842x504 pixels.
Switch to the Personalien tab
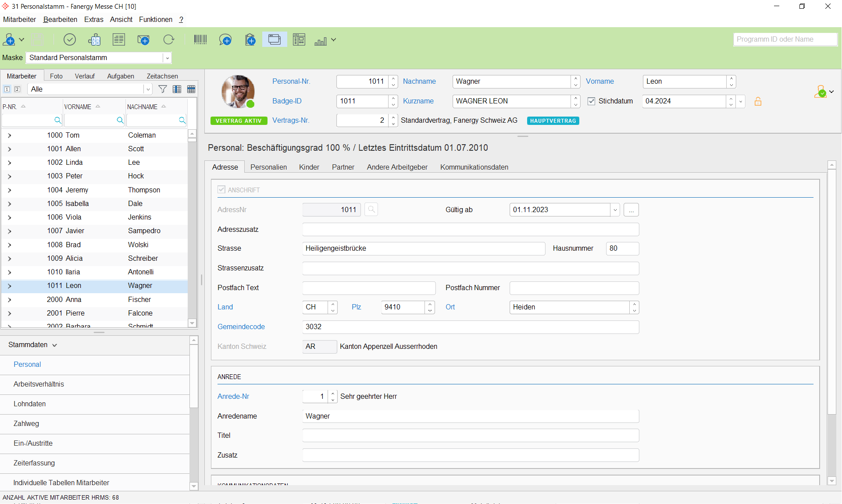coord(268,167)
